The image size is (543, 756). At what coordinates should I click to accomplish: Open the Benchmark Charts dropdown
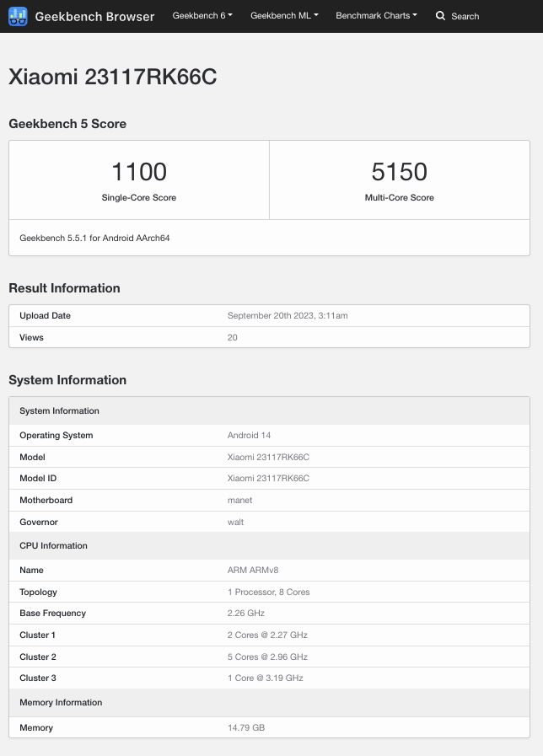pos(376,16)
